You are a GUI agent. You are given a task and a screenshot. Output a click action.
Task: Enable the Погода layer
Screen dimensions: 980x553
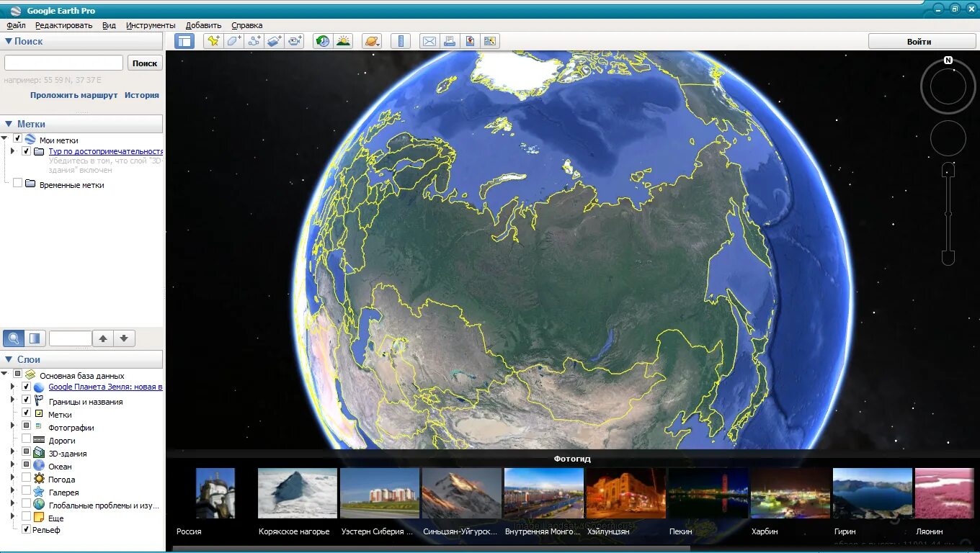pyautogui.click(x=27, y=478)
